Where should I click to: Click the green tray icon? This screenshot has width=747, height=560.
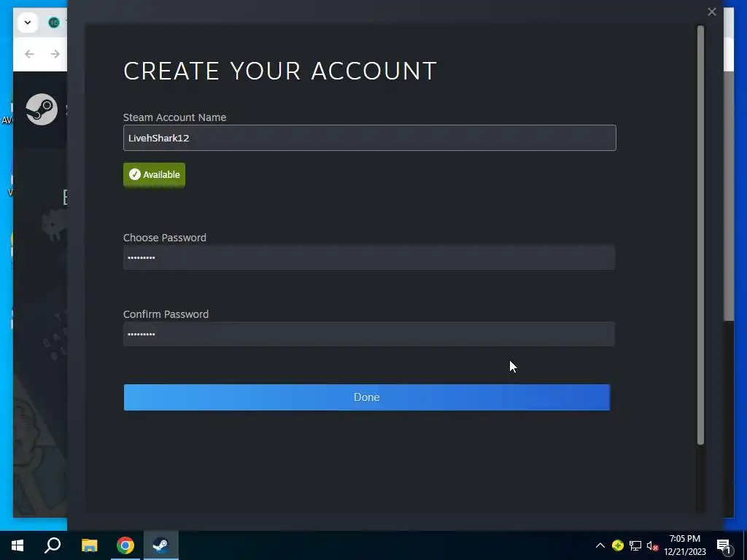[x=618, y=545]
